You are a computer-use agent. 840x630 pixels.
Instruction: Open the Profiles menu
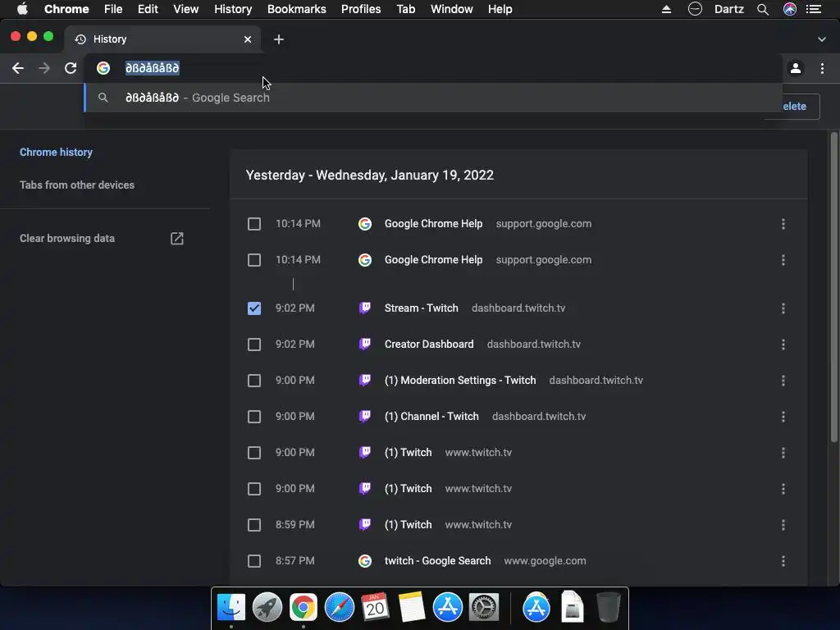(x=361, y=9)
